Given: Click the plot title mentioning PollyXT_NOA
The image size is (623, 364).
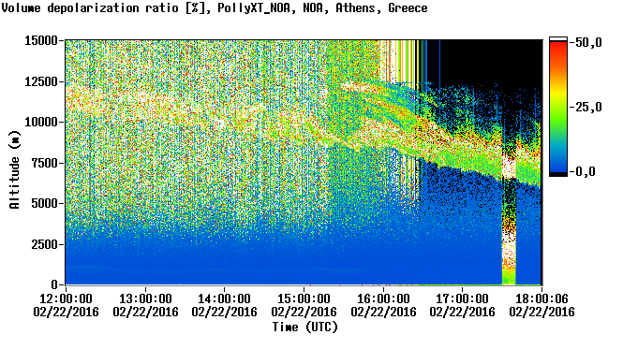Looking at the screenshot, I should tap(215, 8).
